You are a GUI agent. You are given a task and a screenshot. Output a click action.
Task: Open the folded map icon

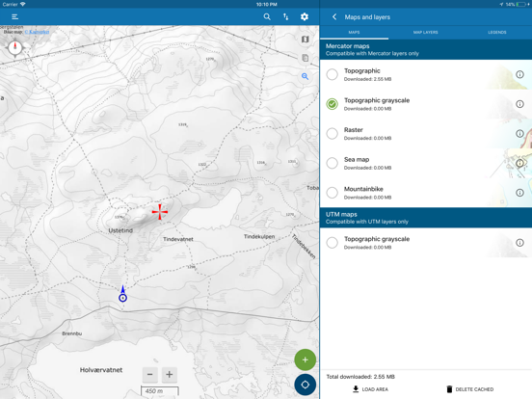(x=305, y=40)
